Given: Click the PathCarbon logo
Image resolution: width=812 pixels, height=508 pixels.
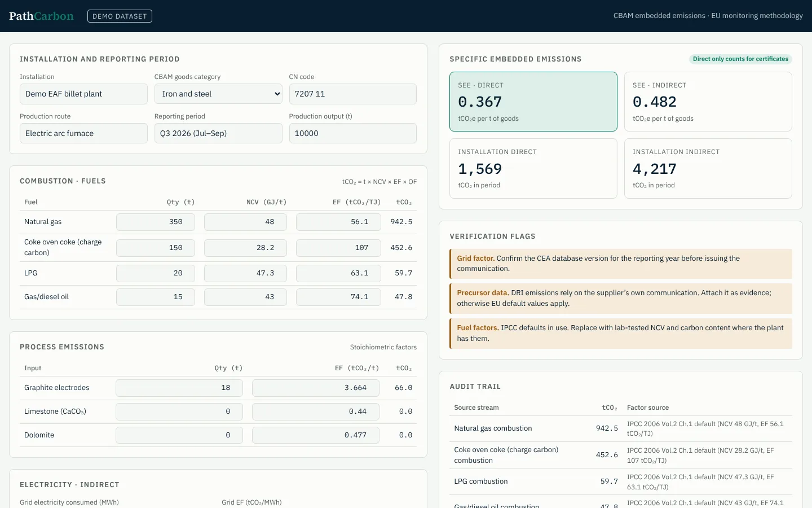Looking at the screenshot, I should point(41,16).
